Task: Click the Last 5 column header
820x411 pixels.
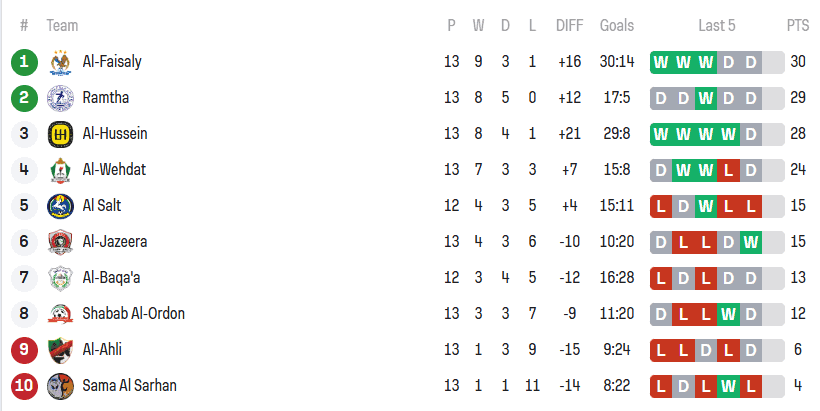Action: click(717, 26)
